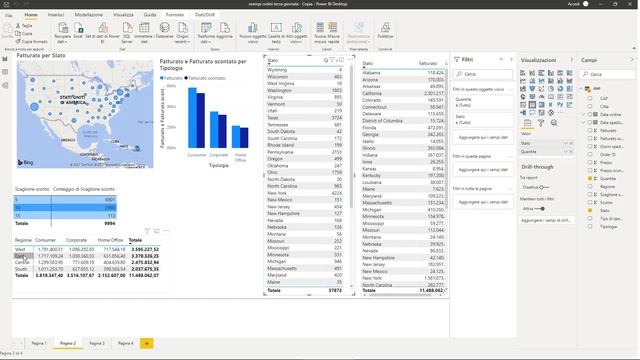Click the filter icon on Stato table header
The image size is (640, 360).
[332, 60]
